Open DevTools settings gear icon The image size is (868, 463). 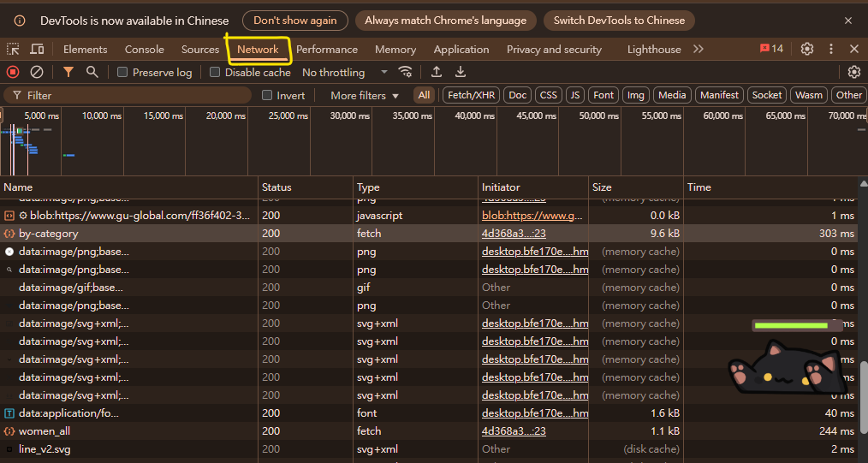(x=807, y=50)
